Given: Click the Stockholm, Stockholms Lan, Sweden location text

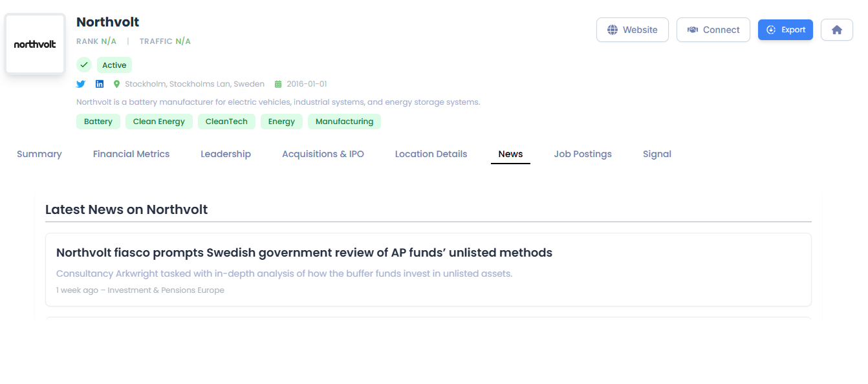Looking at the screenshot, I should (195, 84).
